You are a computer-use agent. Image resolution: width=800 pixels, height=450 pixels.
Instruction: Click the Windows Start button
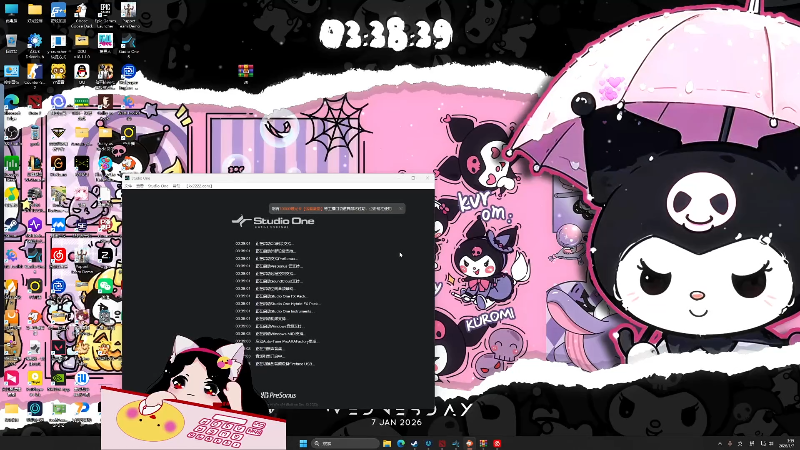click(304, 443)
